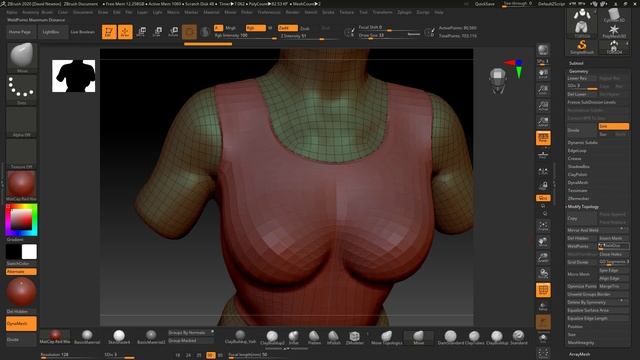Select the Draw mode button

[125, 32]
